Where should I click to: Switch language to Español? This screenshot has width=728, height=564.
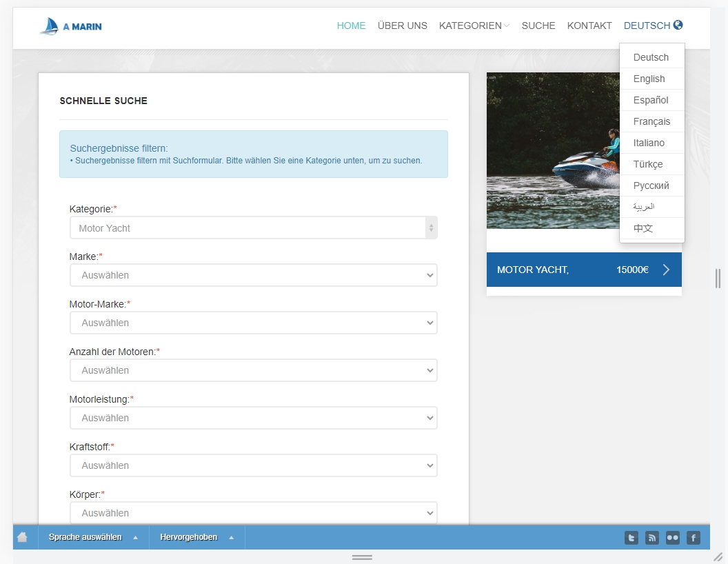(652, 100)
